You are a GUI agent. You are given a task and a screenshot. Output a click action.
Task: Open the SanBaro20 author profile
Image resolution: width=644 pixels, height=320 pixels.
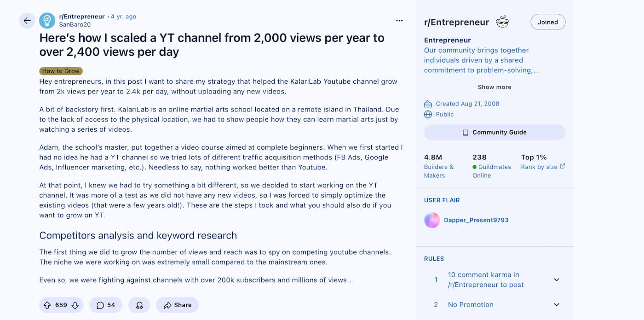pyautogui.click(x=75, y=24)
